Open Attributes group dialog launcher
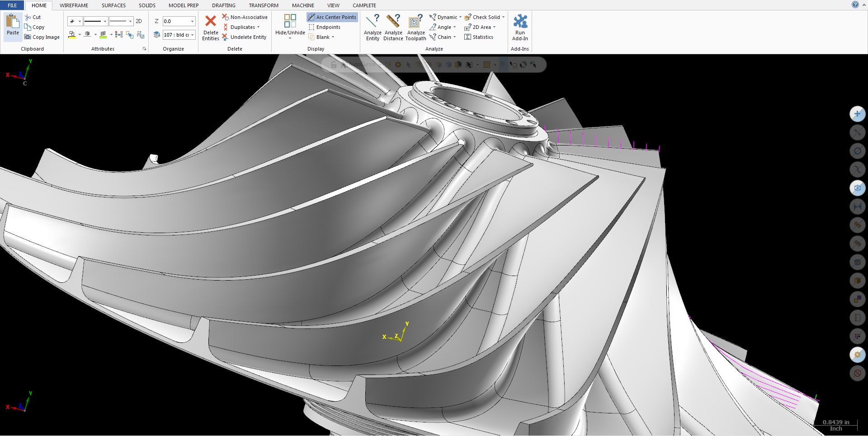 click(145, 49)
